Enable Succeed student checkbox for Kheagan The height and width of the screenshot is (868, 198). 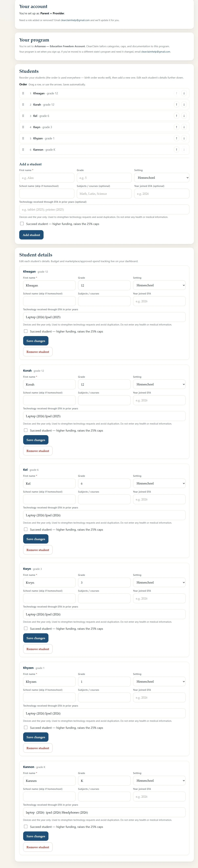click(26, 331)
